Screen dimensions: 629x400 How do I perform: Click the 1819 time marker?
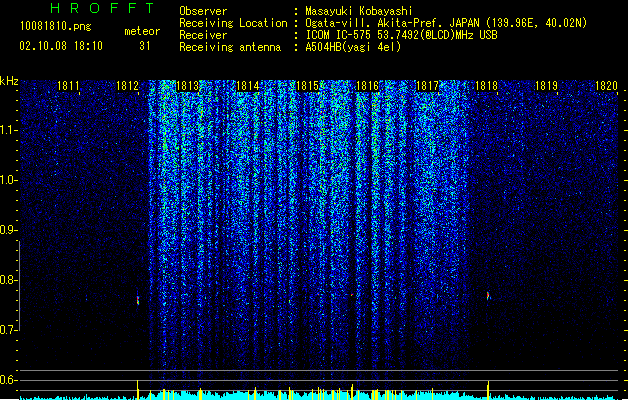[546, 86]
